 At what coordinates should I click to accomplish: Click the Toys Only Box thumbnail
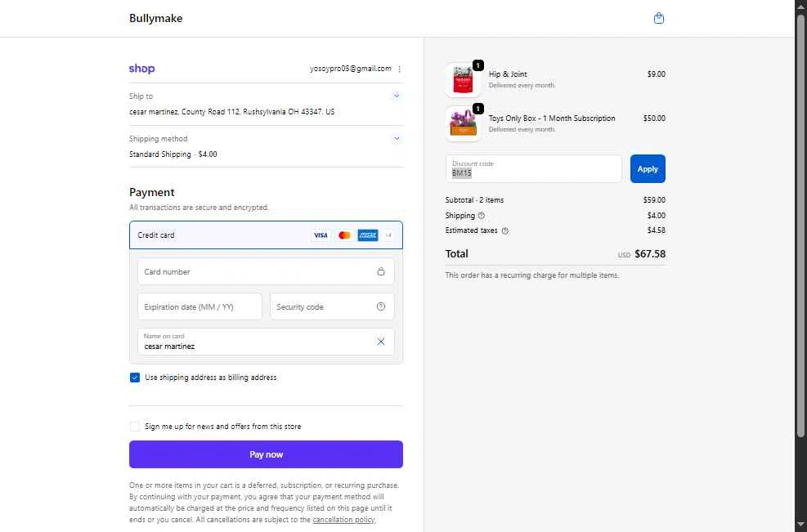pos(464,123)
